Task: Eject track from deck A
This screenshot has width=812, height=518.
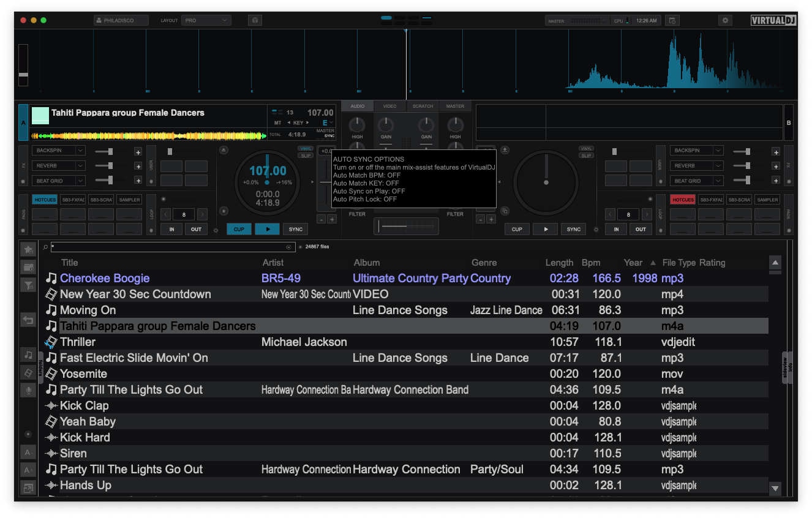Action: (224, 149)
